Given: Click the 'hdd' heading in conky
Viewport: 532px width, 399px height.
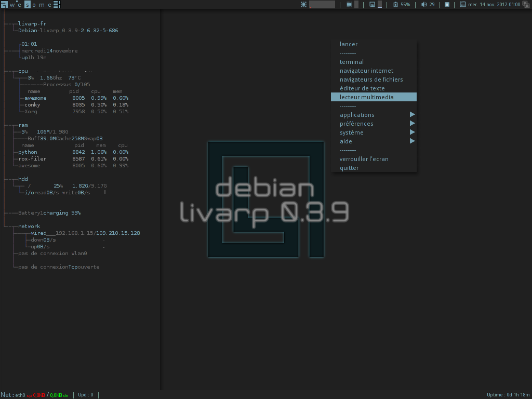Looking at the screenshot, I should pos(23,179).
